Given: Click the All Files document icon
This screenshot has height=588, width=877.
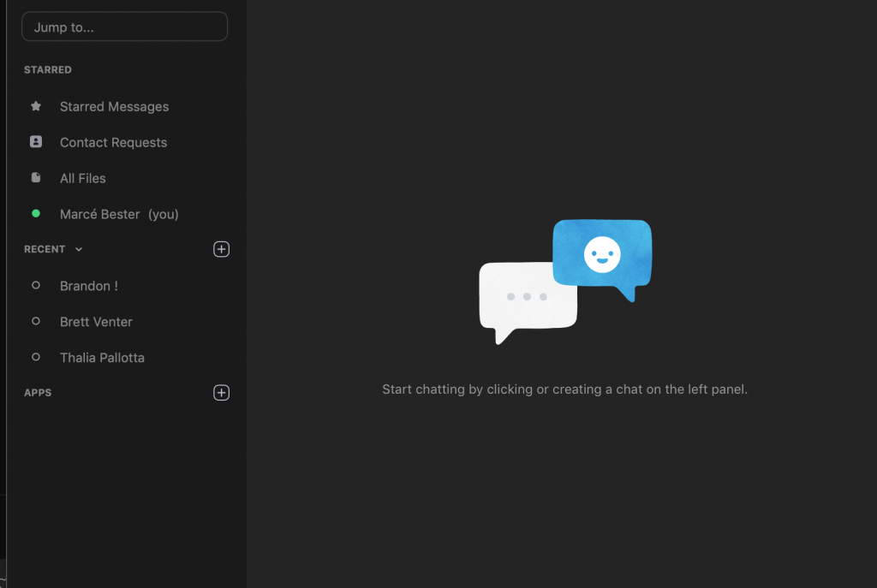Looking at the screenshot, I should (36, 178).
